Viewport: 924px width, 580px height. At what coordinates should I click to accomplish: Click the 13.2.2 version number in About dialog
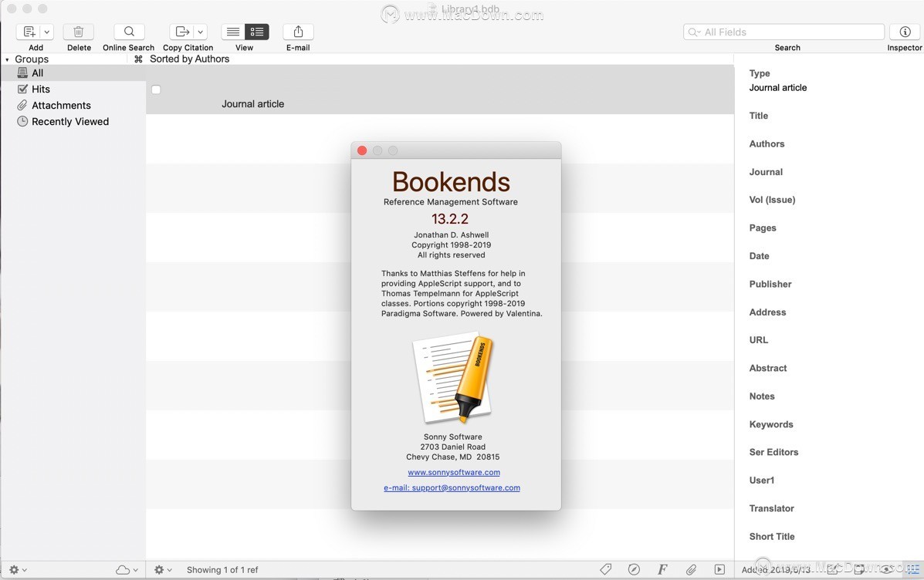(x=449, y=219)
